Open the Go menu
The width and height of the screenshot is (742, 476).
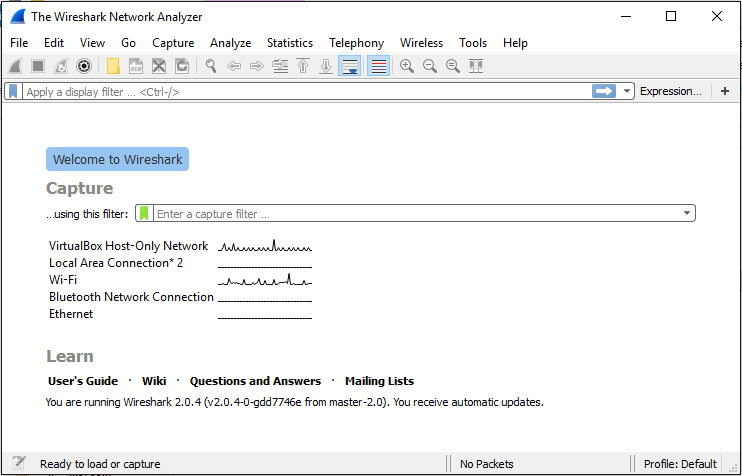(128, 43)
